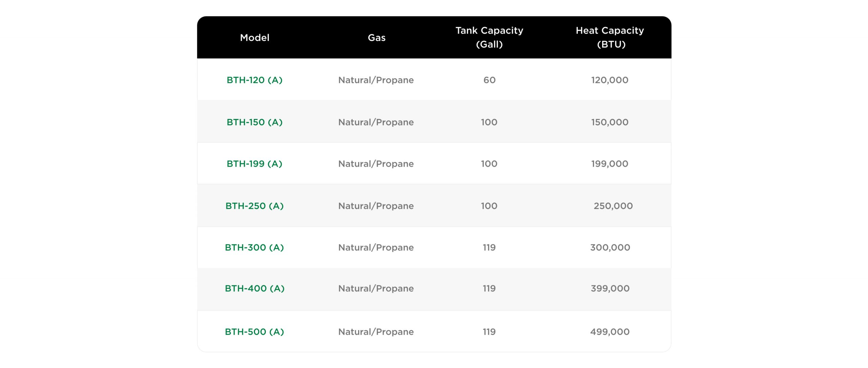868x368 pixels.
Task: Open the BTH-199 (A) model link
Action: click(254, 164)
